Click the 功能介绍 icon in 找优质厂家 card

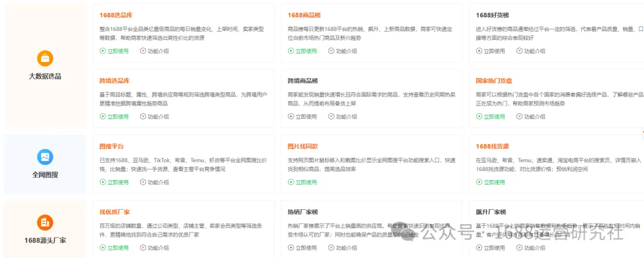click(143, 248)
